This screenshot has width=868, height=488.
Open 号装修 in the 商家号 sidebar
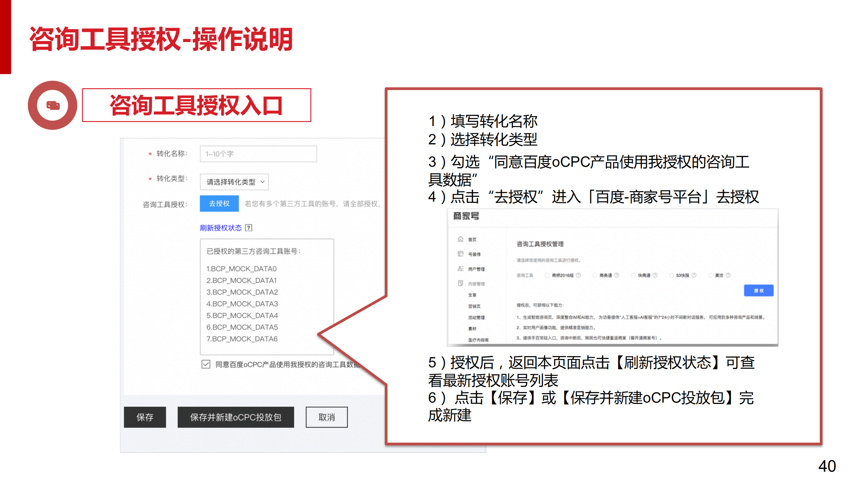(474, 254)
